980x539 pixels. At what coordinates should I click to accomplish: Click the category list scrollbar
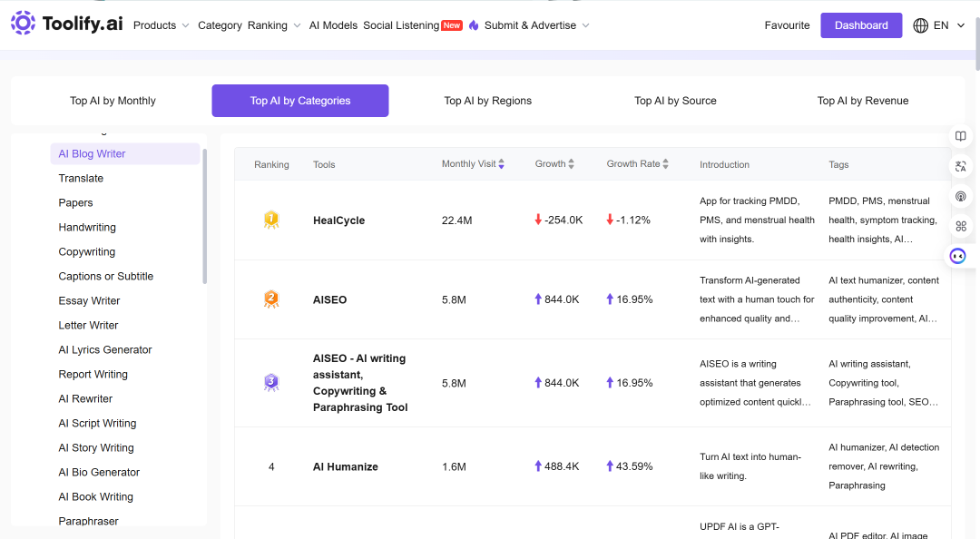click(204, 216)
